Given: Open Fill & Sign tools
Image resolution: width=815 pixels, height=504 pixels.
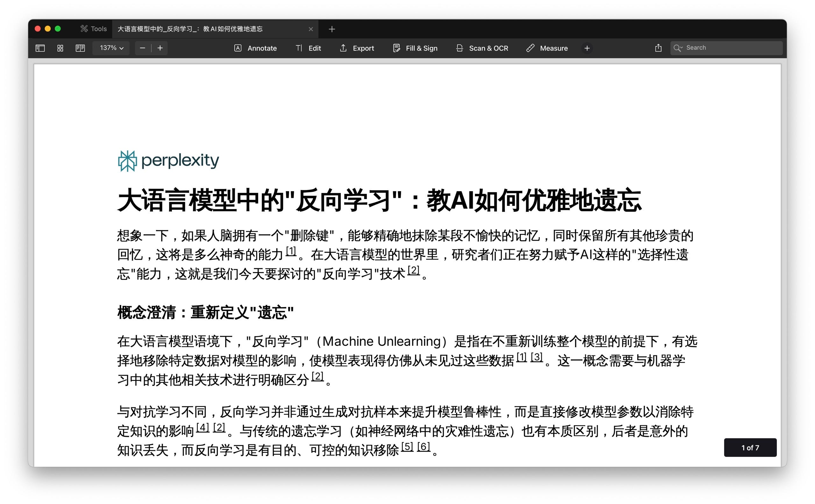Looking at the screenshot, I should pyautogui.click(x=415, y=48).
